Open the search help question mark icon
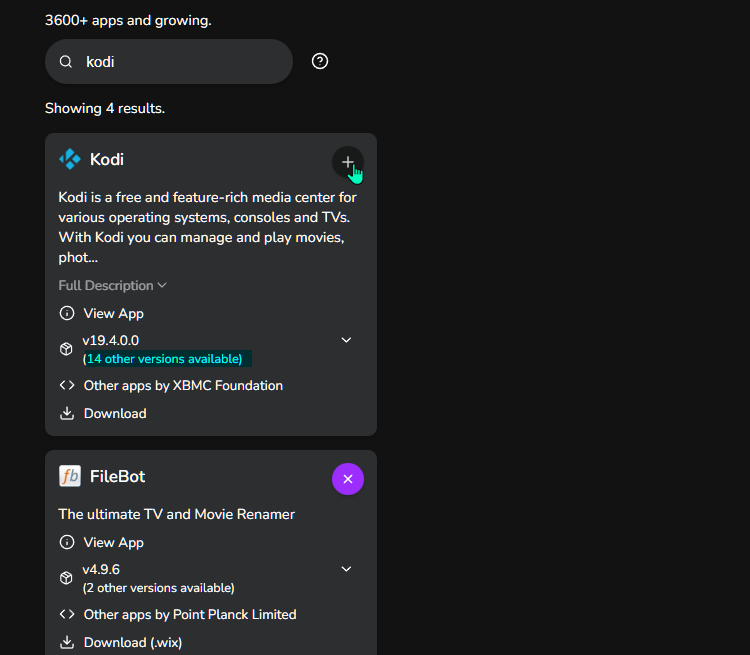The height and width of the screenshot is (655, 750). (x=320, y=61)
